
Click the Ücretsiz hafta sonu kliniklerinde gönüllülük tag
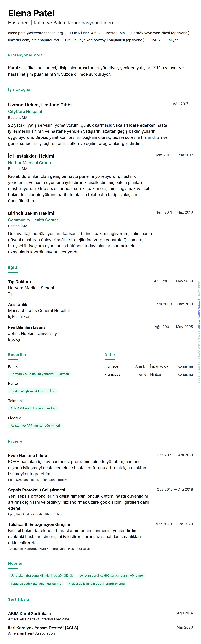42,576
